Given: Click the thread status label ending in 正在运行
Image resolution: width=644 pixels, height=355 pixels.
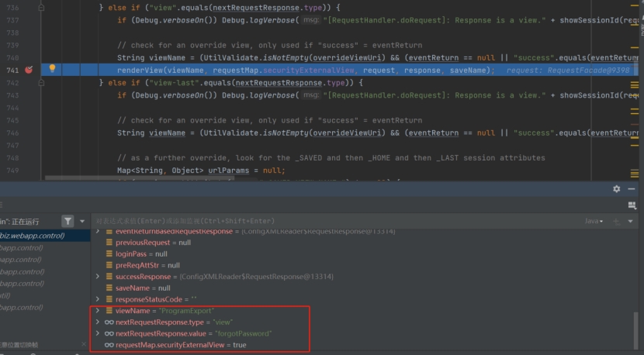Looking at the screenshot, I should pos(19,222).
